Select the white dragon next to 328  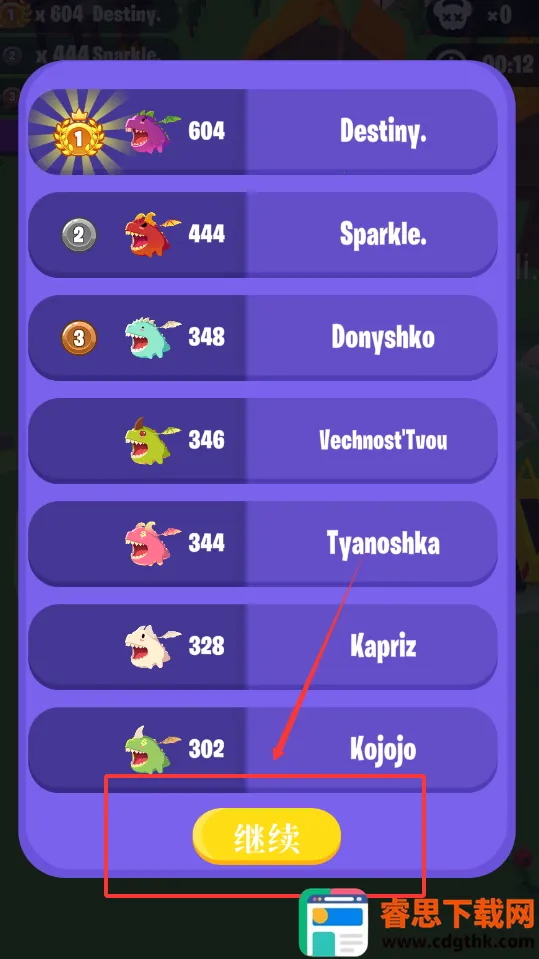click(x=152, y=646)
